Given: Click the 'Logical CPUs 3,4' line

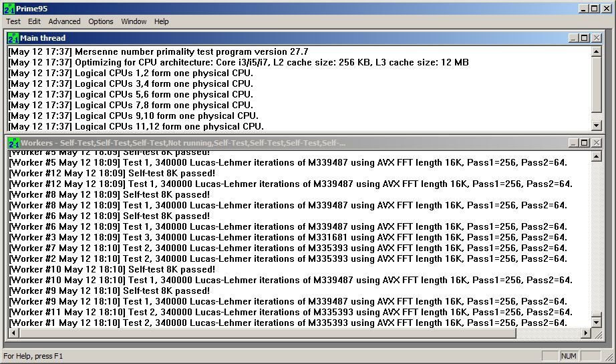Looking at the screenshot, I should pos(131,83).
